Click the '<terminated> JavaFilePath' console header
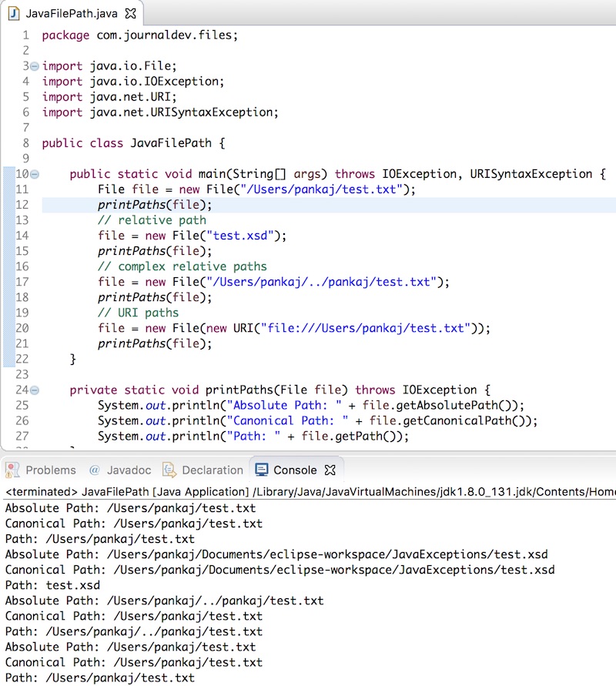Image resolution: width=616 pixels, height=686 pixels. (x=310, y=492)
